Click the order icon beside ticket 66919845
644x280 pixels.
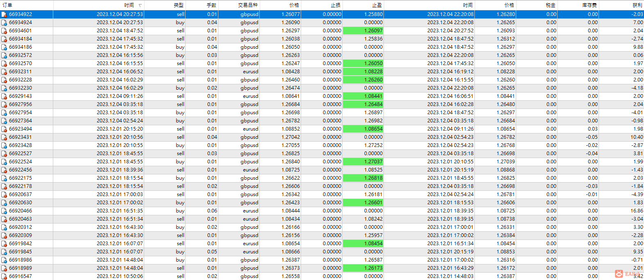pos(4,252)
